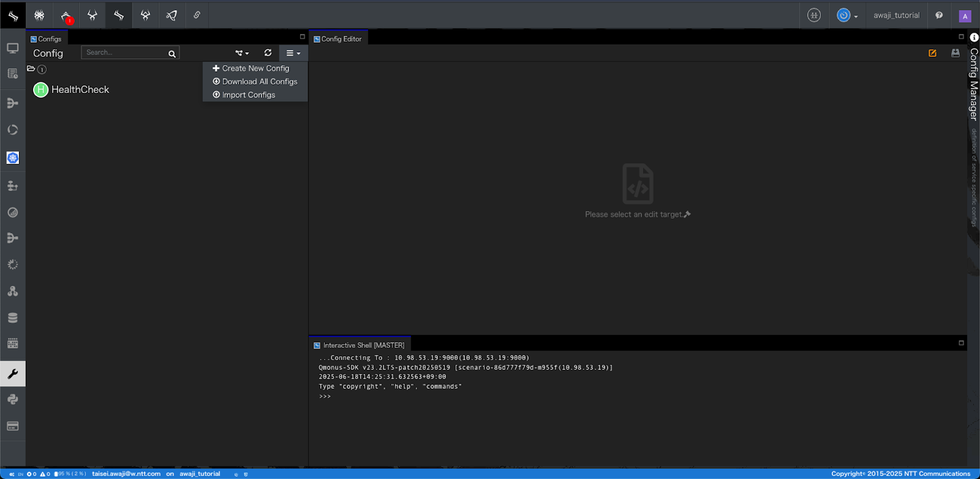Open the Kubernetes wheel icon in the sidebar
Viewport: 980px width, 479px height.
pyautogui.click(x=13, y=158)
